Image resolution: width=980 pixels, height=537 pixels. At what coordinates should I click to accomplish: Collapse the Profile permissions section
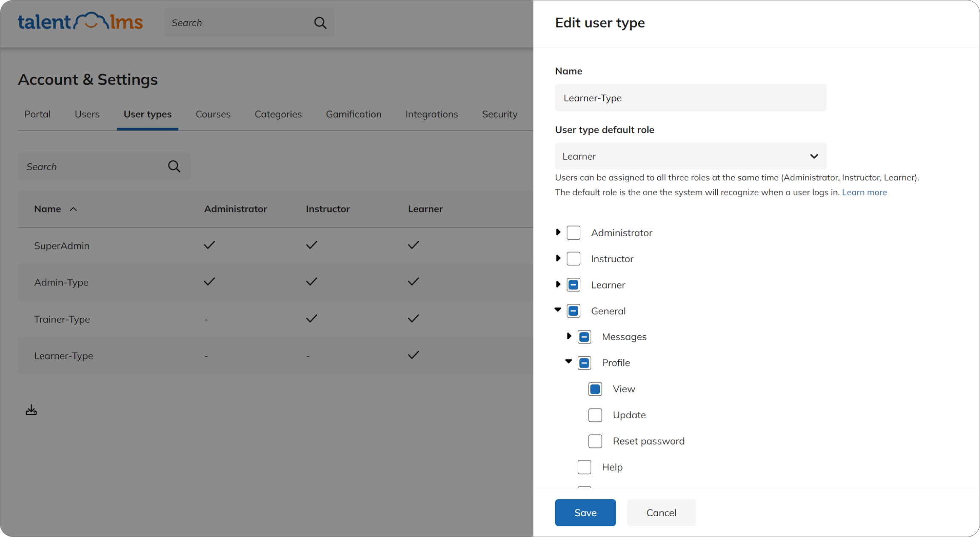click(x=569, y=362)
